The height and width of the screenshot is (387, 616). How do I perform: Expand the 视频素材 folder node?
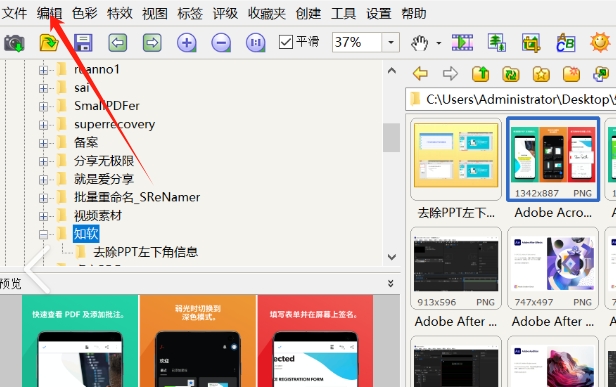(x=44, y=216)
